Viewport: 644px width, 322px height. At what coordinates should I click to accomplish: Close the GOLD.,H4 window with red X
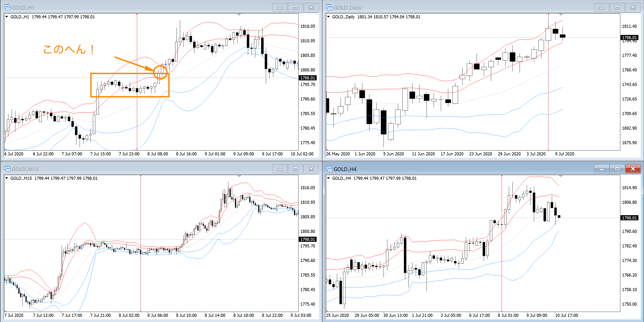pyautogui.click(x=633, y=169)
